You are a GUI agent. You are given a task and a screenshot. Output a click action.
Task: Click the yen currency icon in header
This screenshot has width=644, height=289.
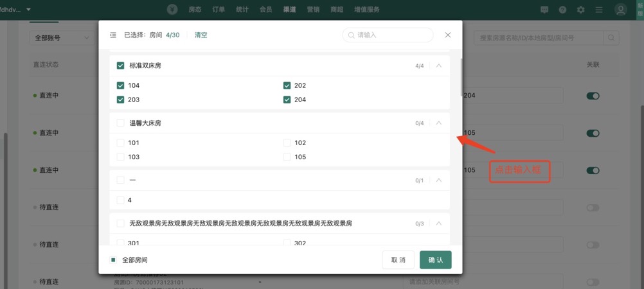(x=172, y=10)
